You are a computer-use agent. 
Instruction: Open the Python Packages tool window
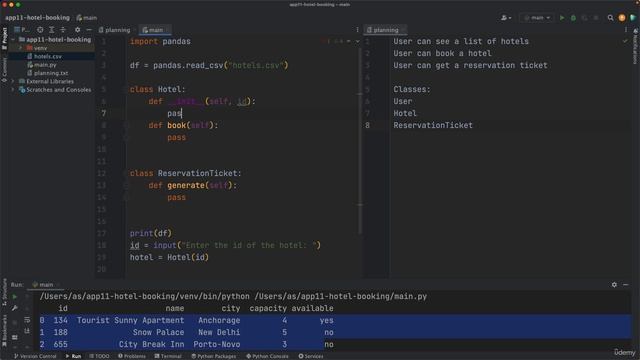213,356
